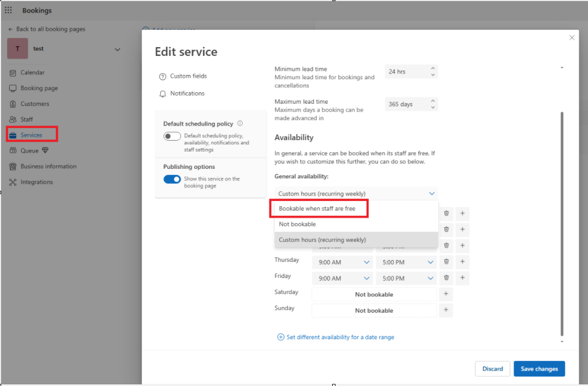Close the Edit service dialog

tap(572, 37)
